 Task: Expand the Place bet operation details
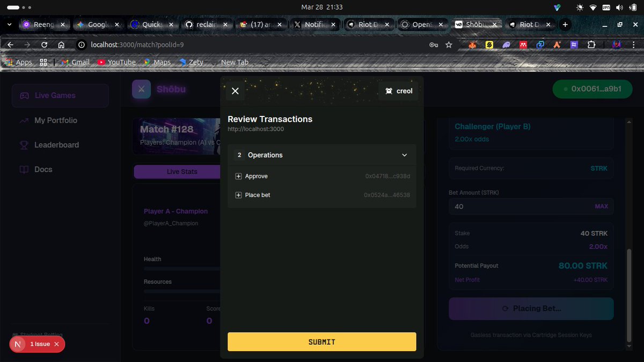pos(238,195)
